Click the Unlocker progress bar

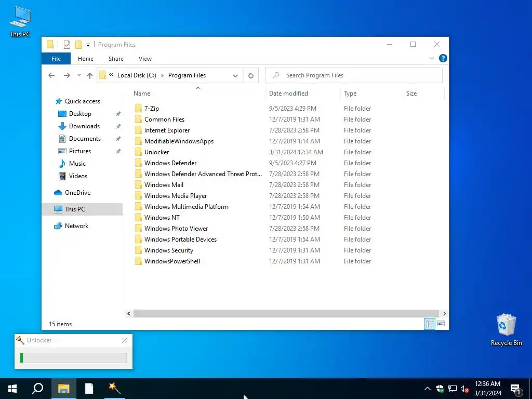click(74, 357)
